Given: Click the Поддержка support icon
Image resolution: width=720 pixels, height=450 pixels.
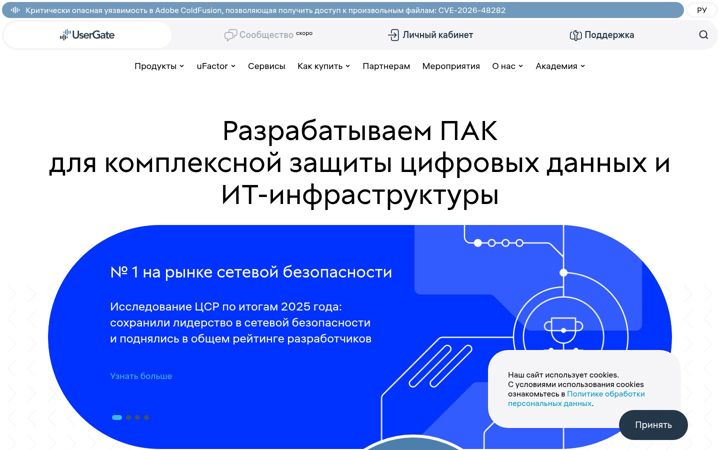Looking at the screenshot, I should point(575,35).
